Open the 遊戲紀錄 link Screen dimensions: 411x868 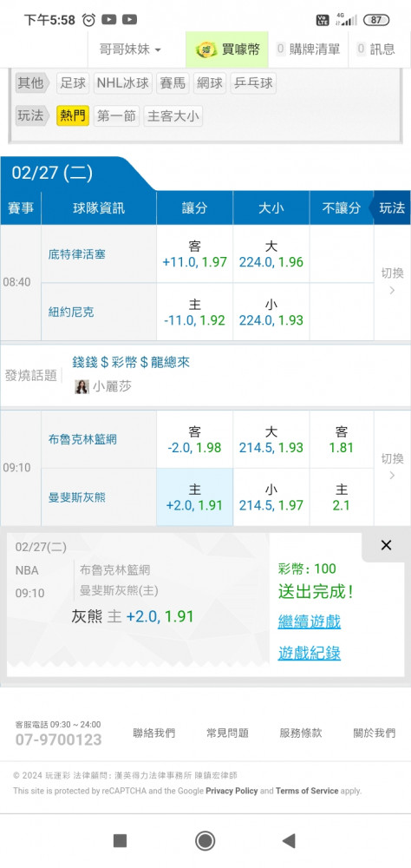coord(310,654)
